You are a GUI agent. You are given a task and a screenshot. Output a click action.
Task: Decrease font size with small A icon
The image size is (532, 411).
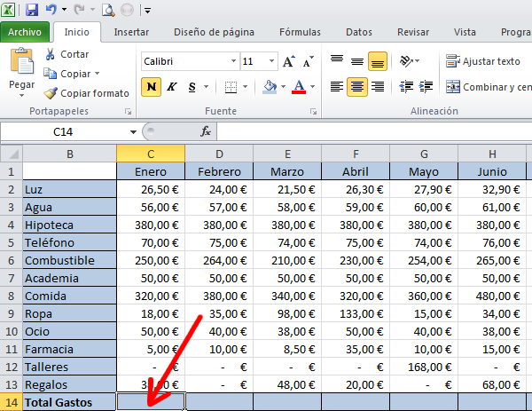[x=308, y=61]
